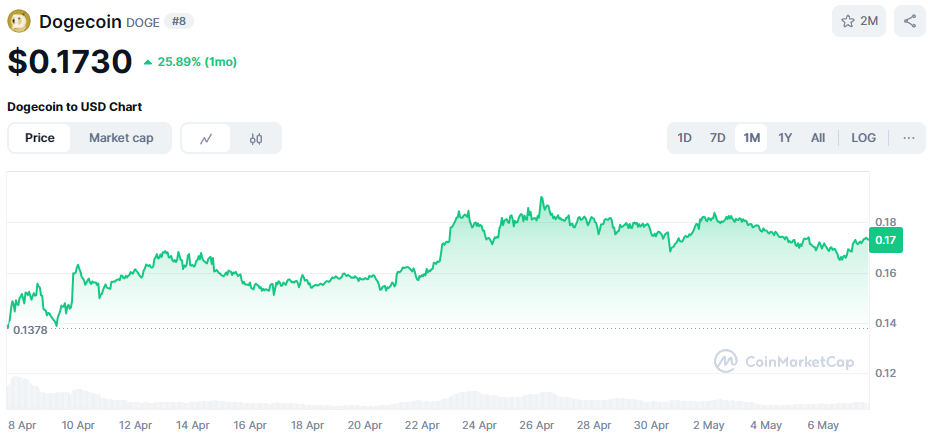Open the three-dot more options menu
The width and height of the screenshot is (928, 434).
click(908, 138)
